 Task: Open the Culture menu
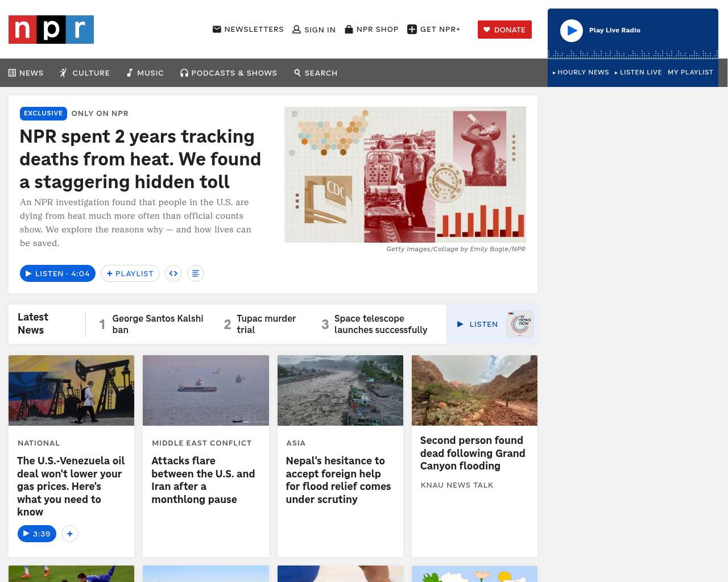pos(85,73)
